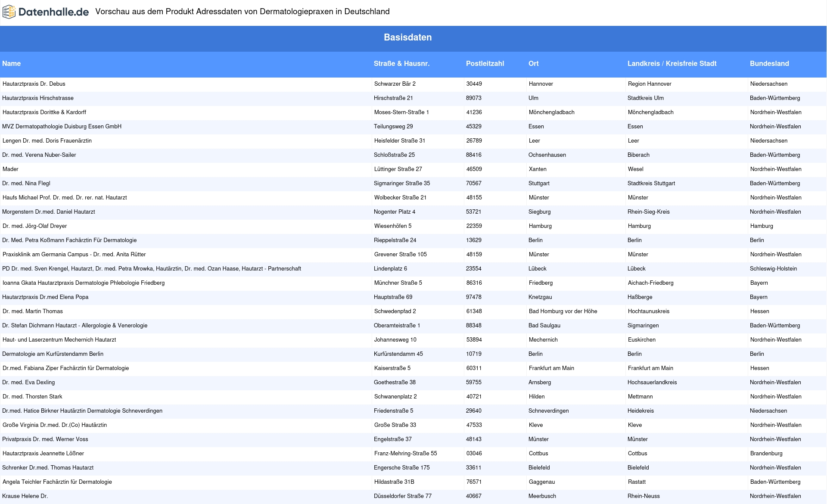Screen dimensions: 827x504
Task: Click Große Virginia Dr.med. Hautärztin
Action: [x=55, y=425]
